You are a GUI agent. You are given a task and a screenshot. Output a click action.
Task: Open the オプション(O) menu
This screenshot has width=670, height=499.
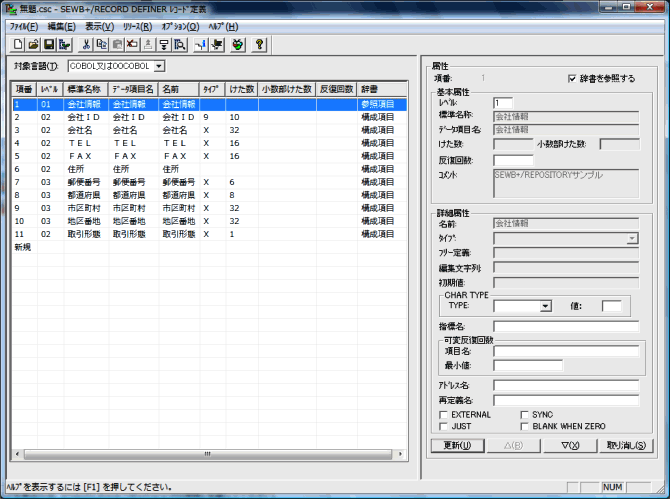[181, 26]
